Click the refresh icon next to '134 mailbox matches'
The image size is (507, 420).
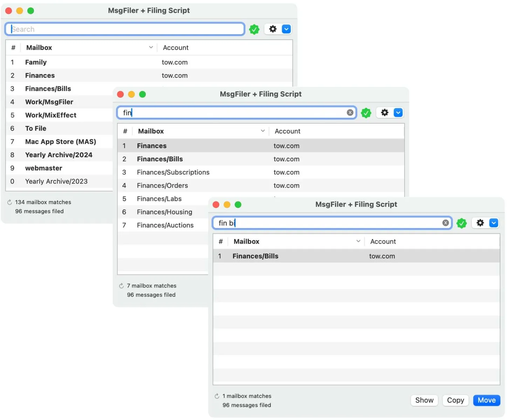[9, 202]
